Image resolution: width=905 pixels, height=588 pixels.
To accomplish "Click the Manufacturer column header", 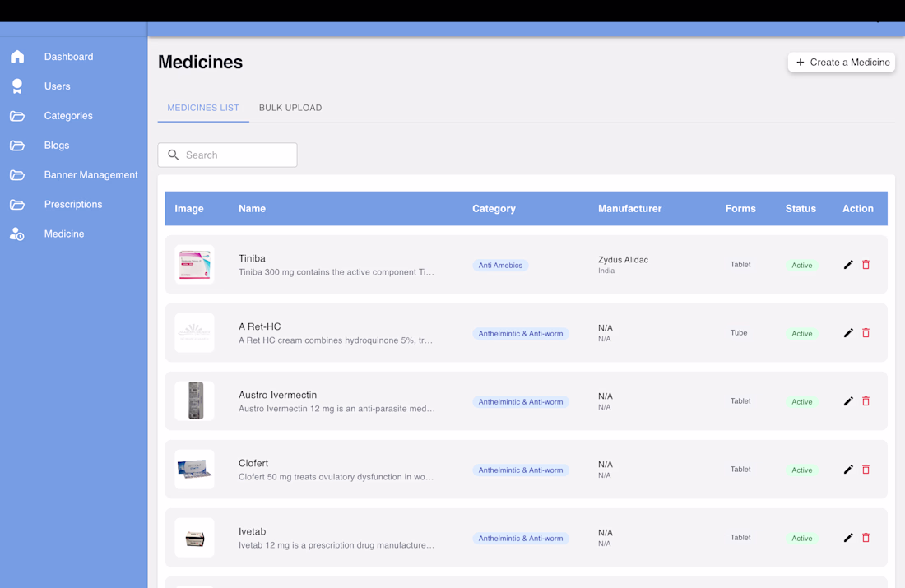I will (629, 208).
